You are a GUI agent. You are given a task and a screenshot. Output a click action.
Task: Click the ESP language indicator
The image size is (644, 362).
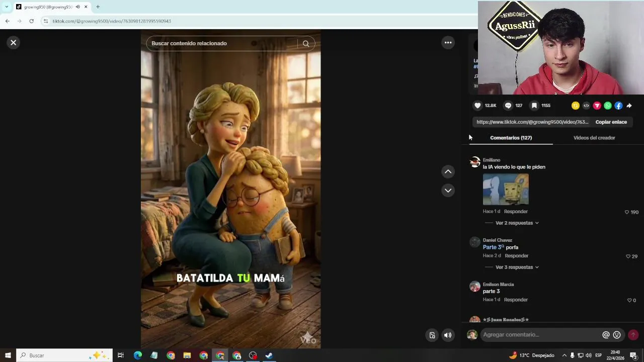coord(599,355)
